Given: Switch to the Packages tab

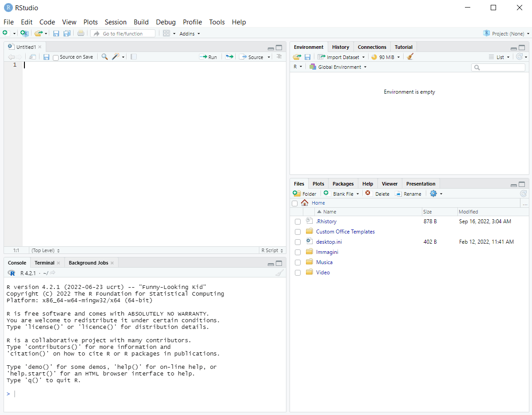Looking at the screenshot, I should point(343,183).
